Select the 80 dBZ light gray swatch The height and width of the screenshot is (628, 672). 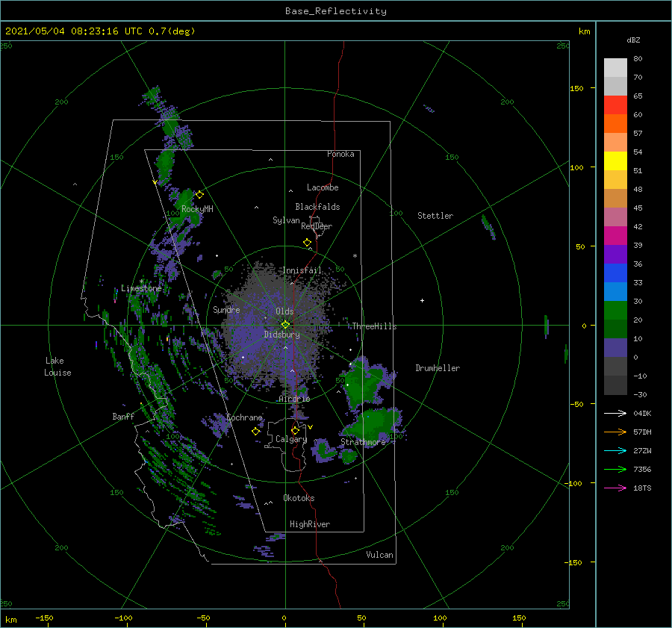click(x=615, y=67)
